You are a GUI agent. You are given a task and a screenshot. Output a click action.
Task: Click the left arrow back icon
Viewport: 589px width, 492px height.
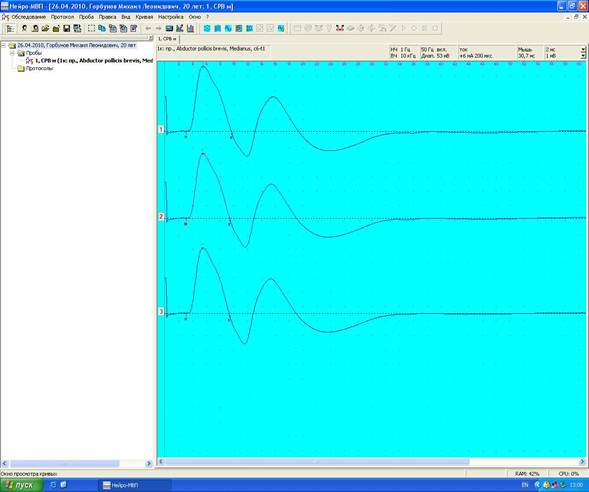[x=148, y=29]
